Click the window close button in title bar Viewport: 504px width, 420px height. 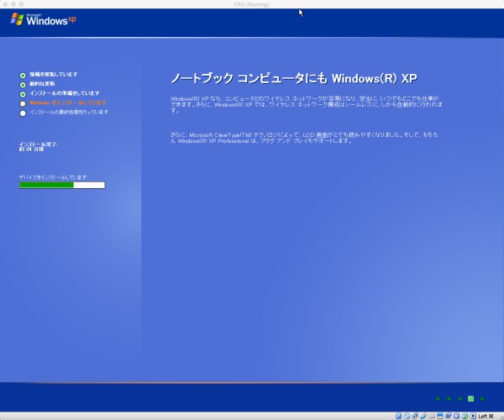pyautogui.click(x=6, y=4)
